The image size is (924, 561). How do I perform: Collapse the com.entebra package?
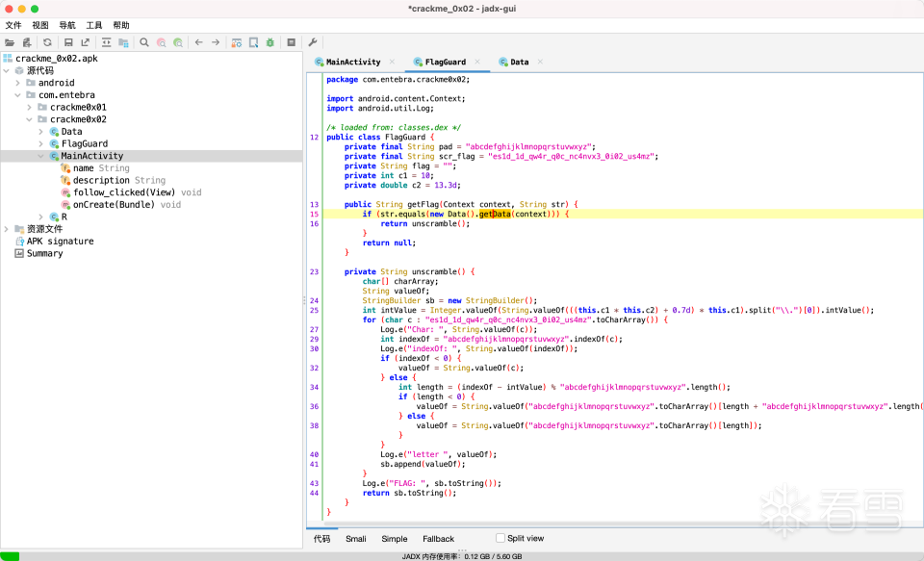17,95
